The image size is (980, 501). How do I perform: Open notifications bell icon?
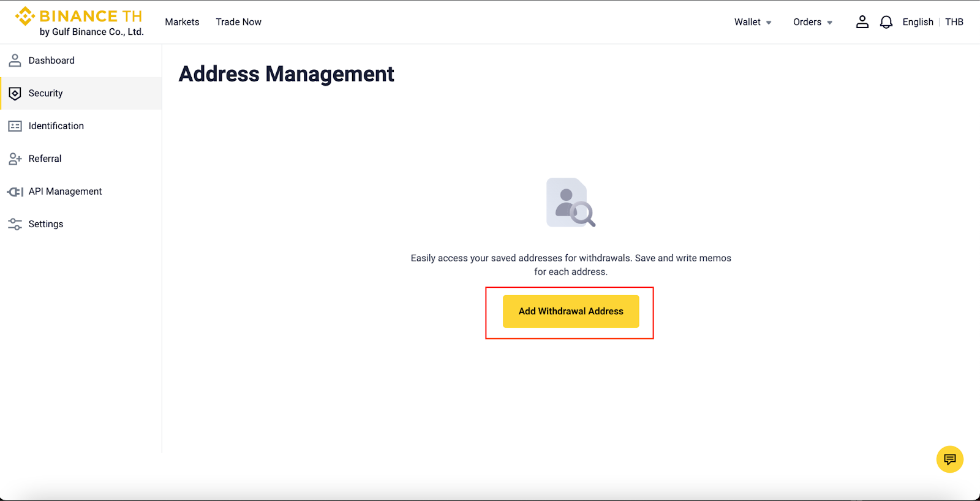click(x=886, y=22)
